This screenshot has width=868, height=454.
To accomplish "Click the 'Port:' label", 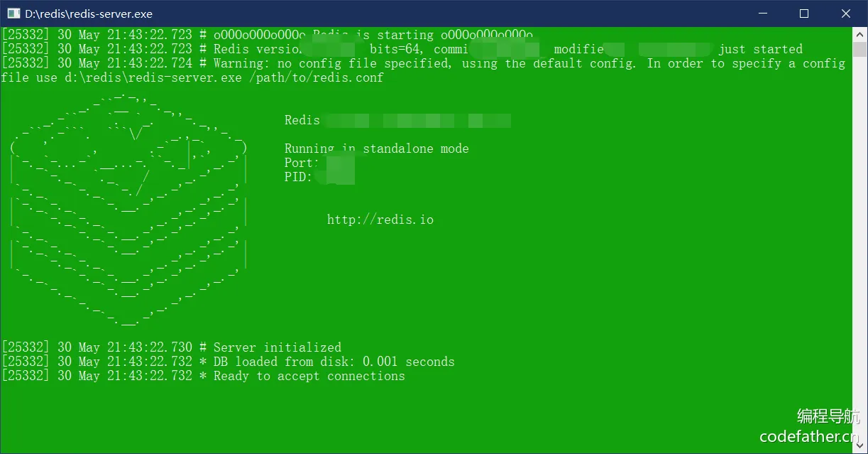I will (302, 163).
